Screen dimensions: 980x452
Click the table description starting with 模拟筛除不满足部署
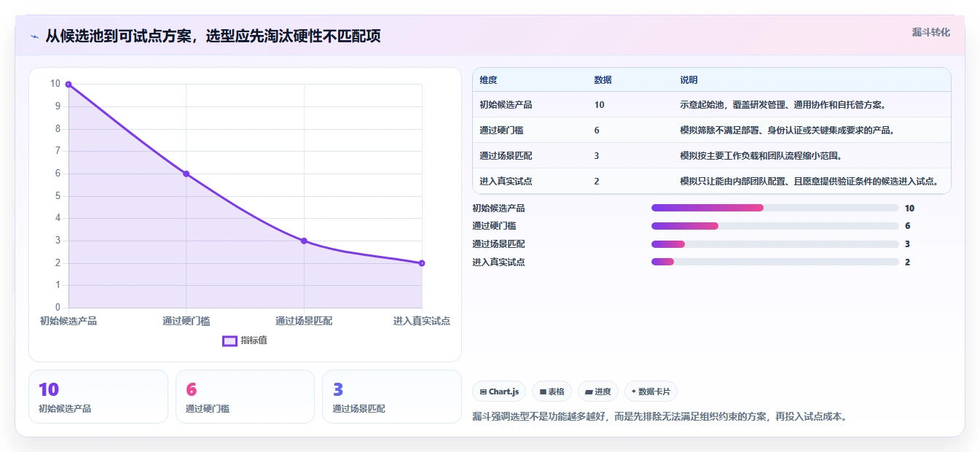[787, 130]
